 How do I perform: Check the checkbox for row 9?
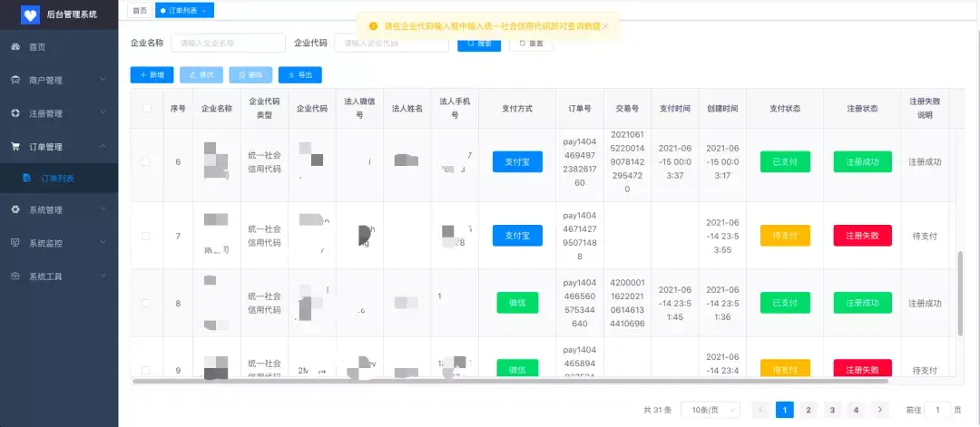[x=146, y=370]
